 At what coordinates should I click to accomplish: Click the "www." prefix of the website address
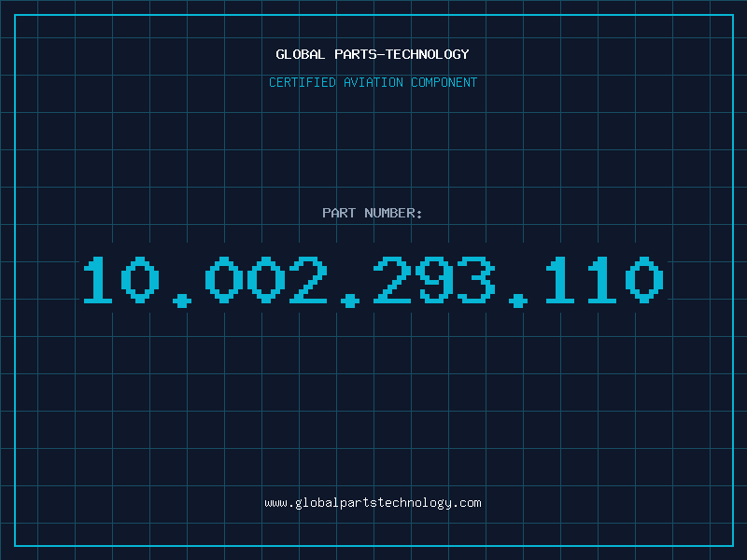click(x=279, y=503)
